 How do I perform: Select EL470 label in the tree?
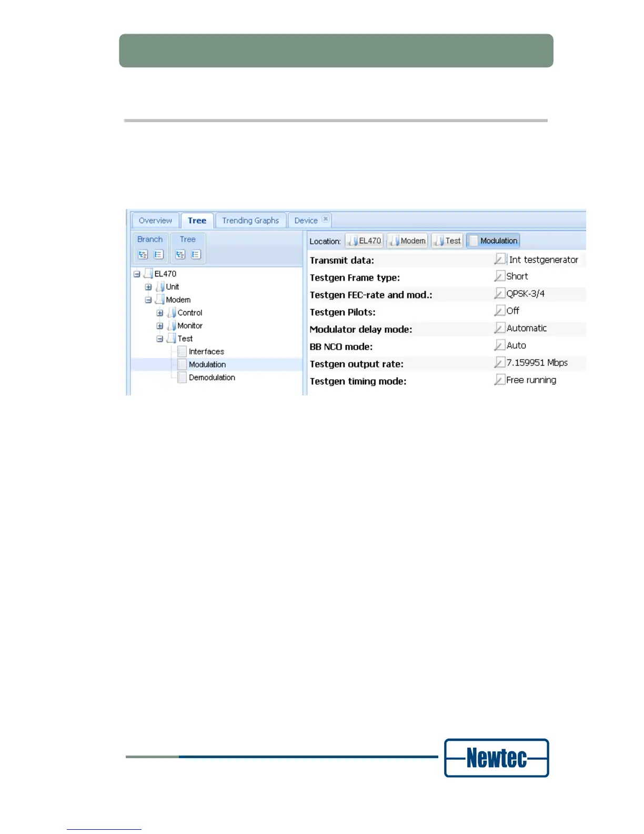pos(165,274)
